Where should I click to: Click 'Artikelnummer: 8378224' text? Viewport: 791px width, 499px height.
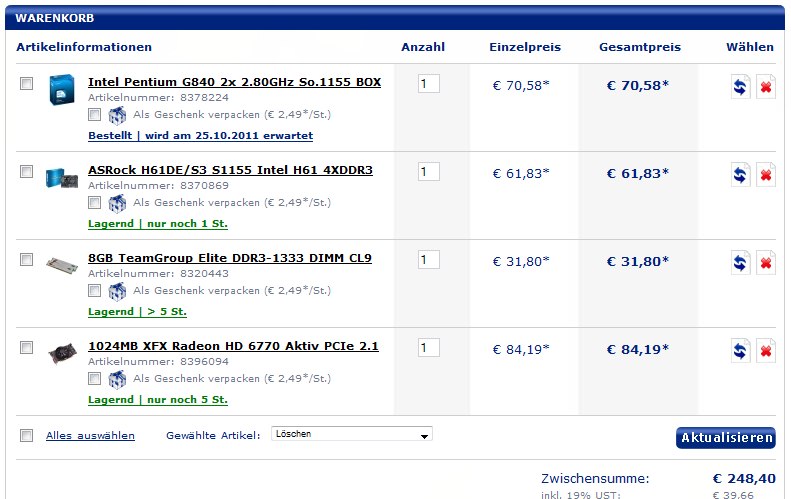pos(158,97)
